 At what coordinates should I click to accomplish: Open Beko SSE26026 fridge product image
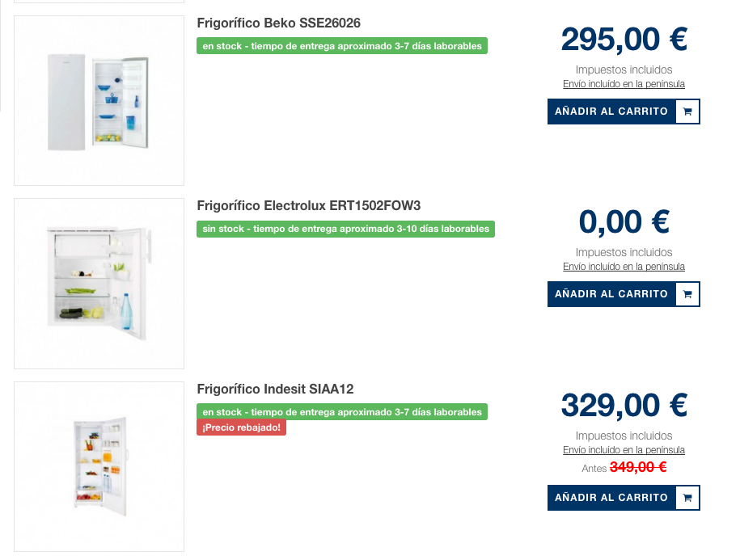pos(99,101)
